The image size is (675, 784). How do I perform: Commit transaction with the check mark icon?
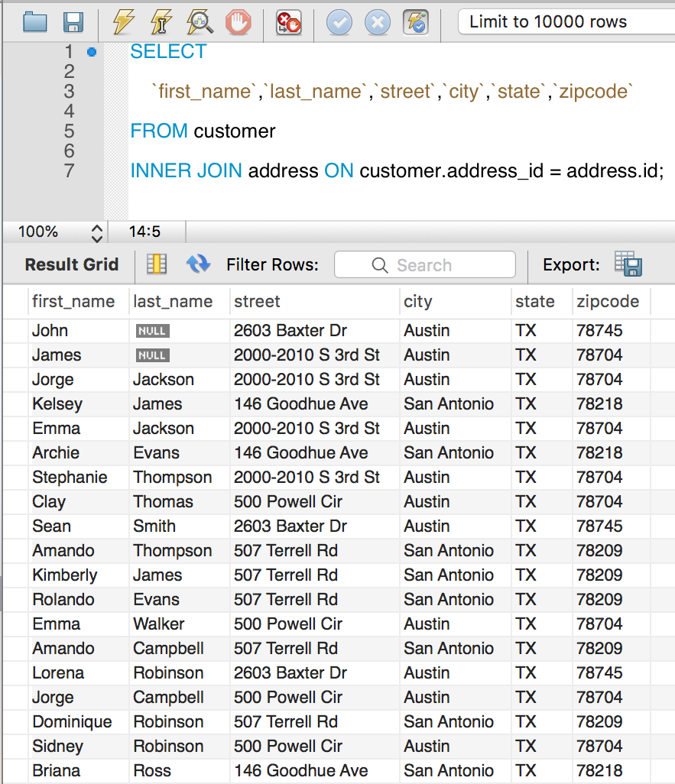pyautogui.click(x=339, y=22)
